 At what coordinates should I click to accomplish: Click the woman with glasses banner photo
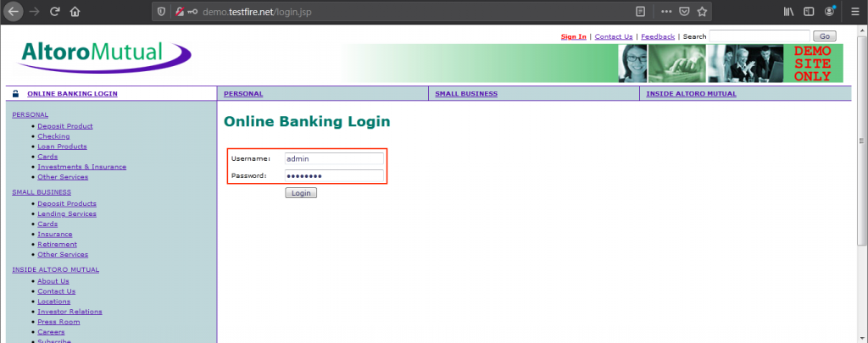click(x=632, y=63)
